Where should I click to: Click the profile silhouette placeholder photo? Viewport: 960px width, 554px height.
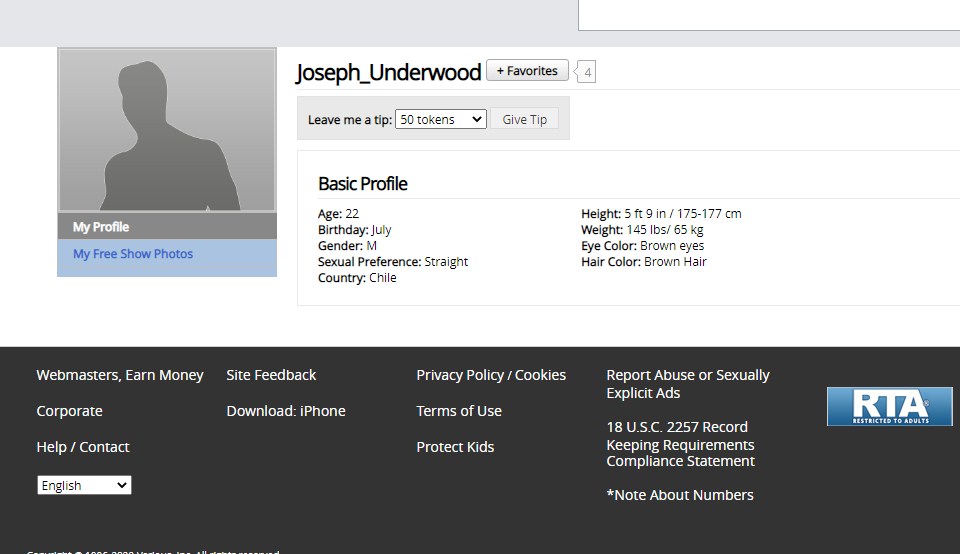(x=167, y=130)
